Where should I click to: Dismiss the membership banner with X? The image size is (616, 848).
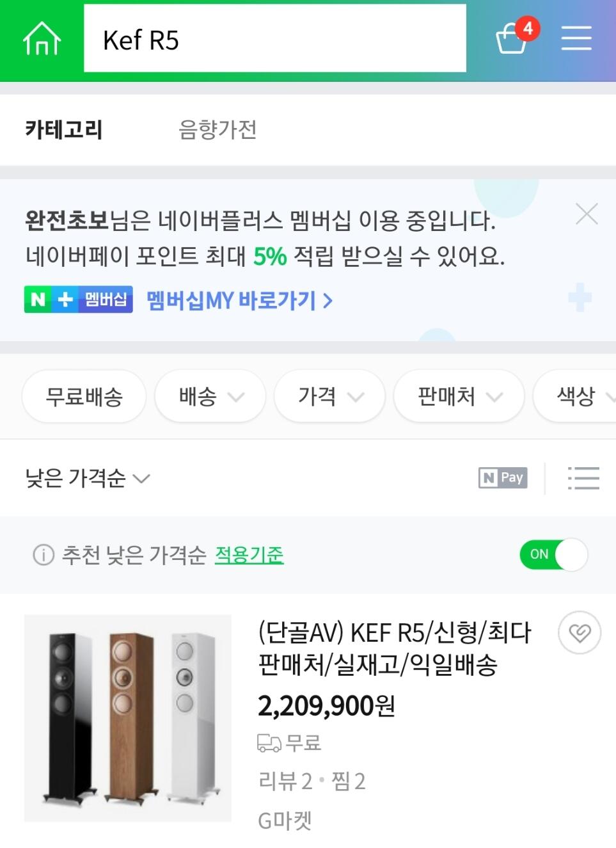pyautogui.click(x=586, y=214)
